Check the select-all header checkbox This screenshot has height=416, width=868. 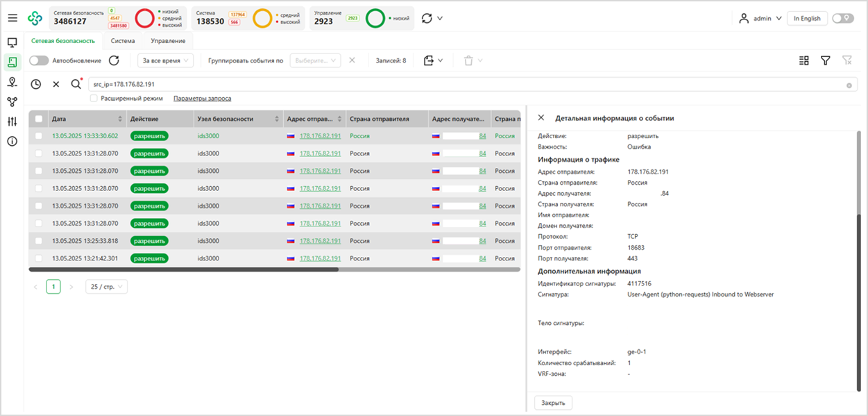[x=39, y=119]
